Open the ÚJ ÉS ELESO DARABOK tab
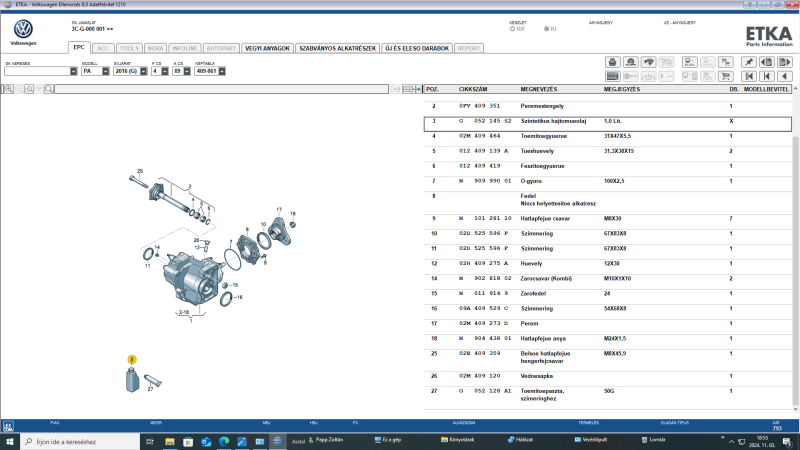The image size is (800, 450). point(417,48)
